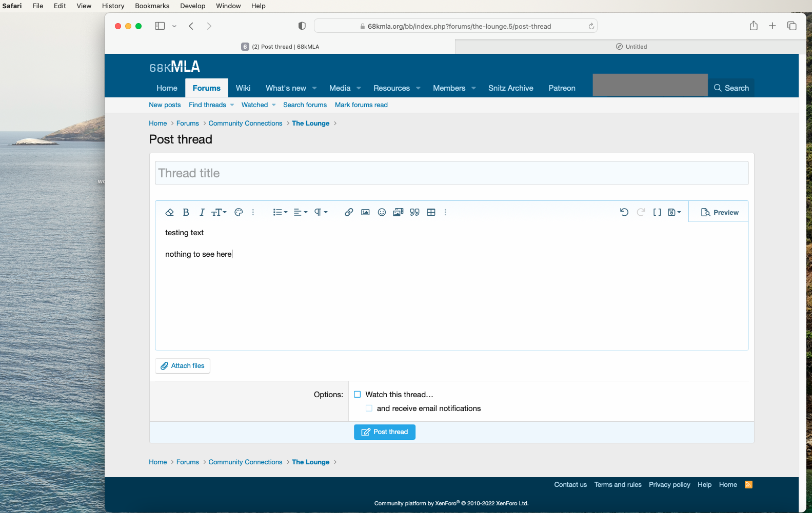
Task: Insert a table in editor
Action: [431, 212]
